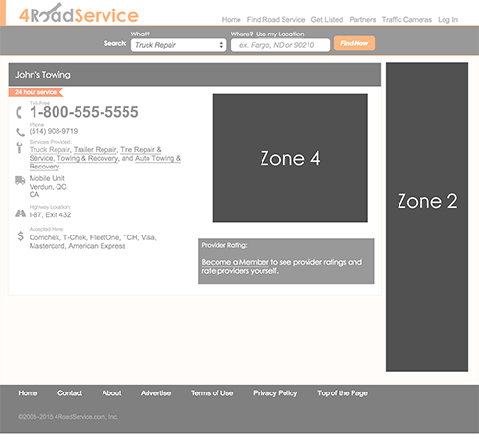Viewport: 479px width, 448px height.
Task: Click Use my Location link
Action: (280, 34)
